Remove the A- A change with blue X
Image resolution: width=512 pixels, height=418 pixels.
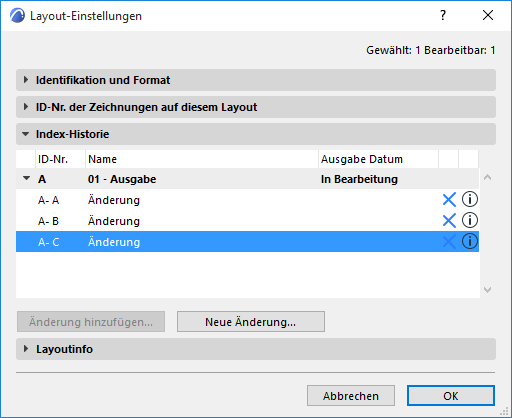point(449,200)
